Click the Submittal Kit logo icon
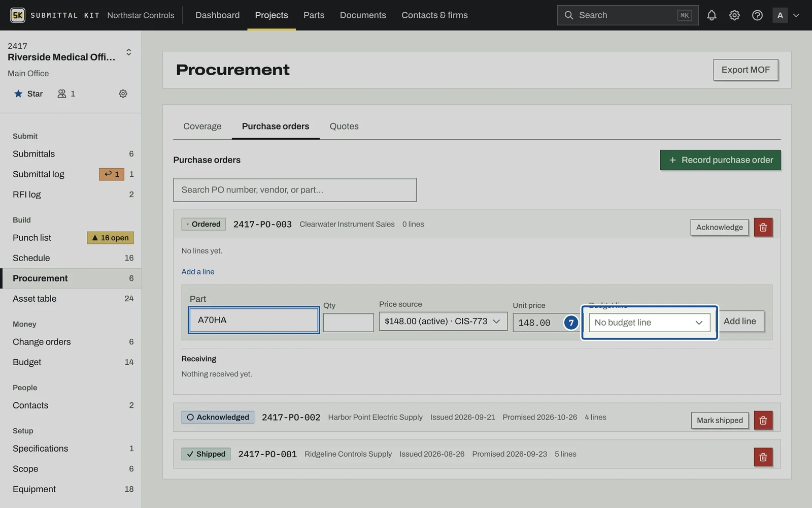Viewport: 812px width, 508px height. [18, 15]
